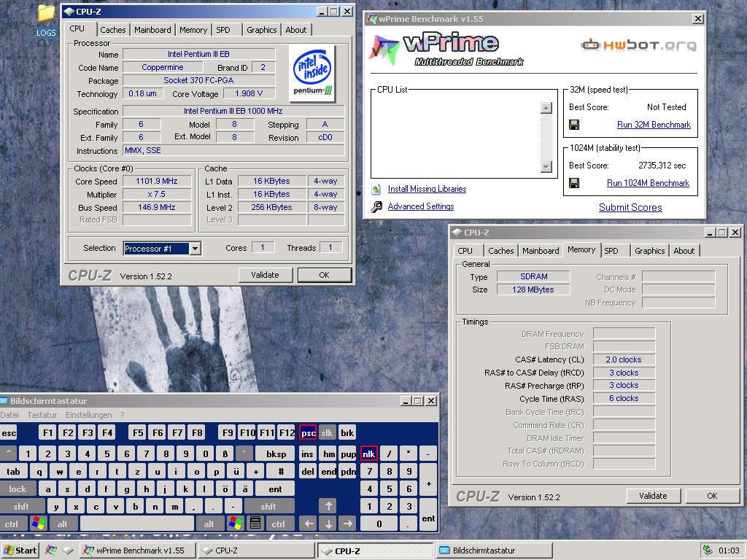747x560 pixels.
Task: Click Validate in the Memory CPU-Z window
Action: [653, 496]
